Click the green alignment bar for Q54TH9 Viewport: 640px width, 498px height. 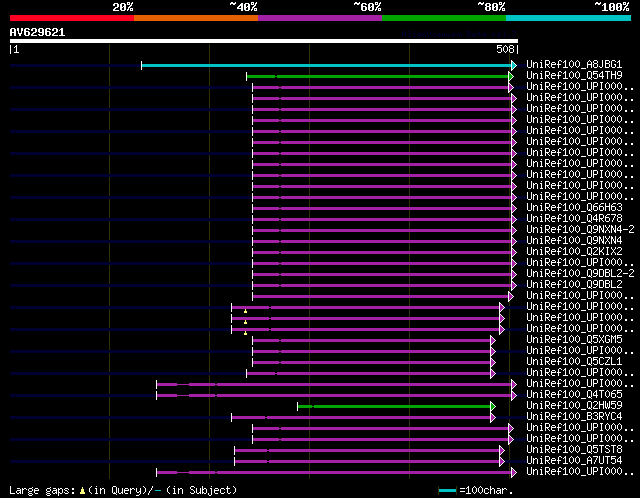point(378,76)
